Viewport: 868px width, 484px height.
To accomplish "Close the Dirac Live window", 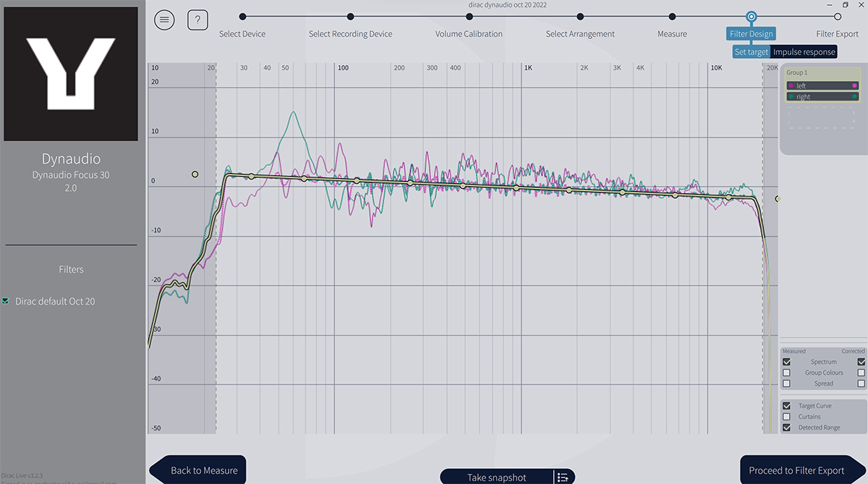I will (x=861, y=5).
